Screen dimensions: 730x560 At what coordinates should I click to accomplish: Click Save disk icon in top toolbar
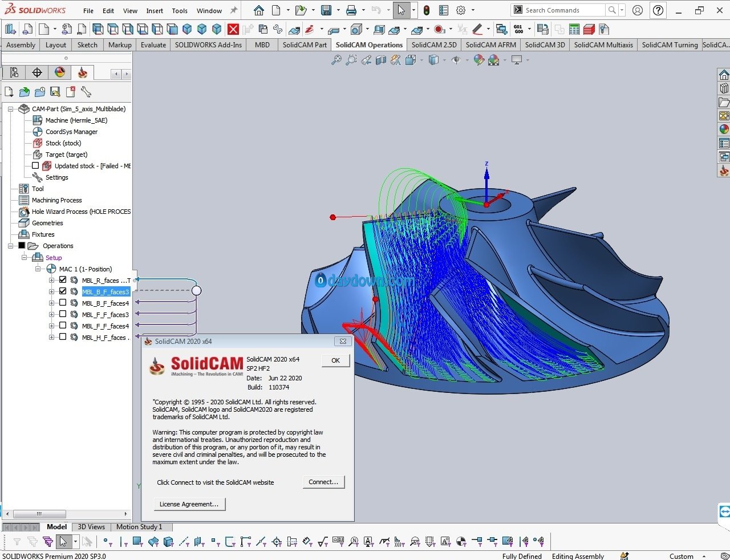click(326, 10)
